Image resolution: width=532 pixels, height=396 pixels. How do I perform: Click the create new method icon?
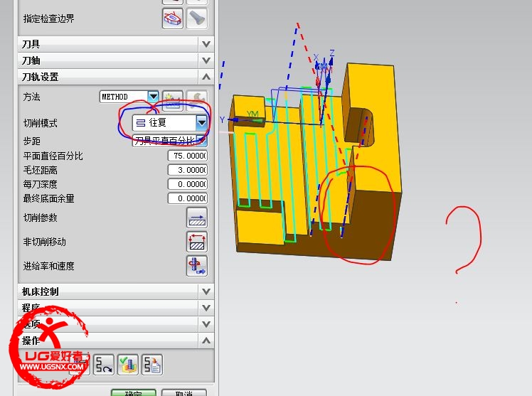point(172,101)
